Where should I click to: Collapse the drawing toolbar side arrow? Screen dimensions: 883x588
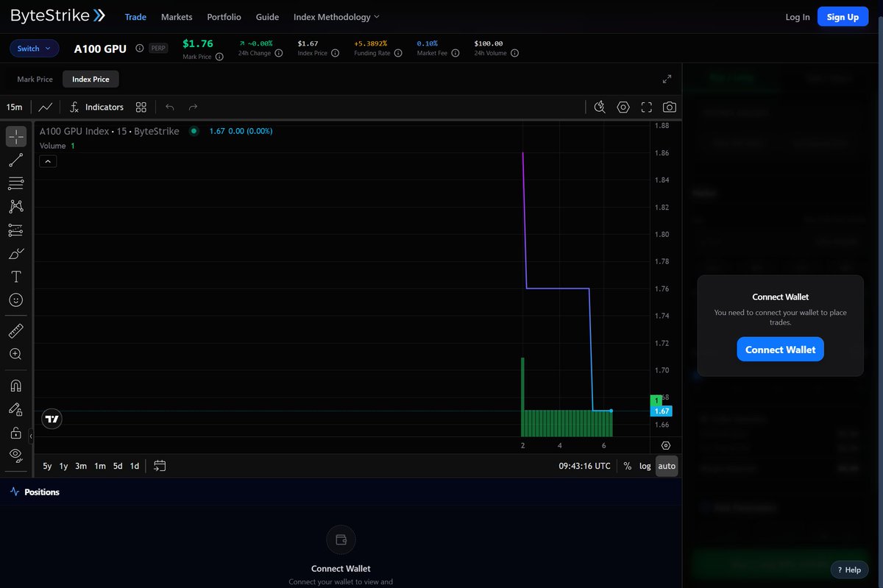31,436
